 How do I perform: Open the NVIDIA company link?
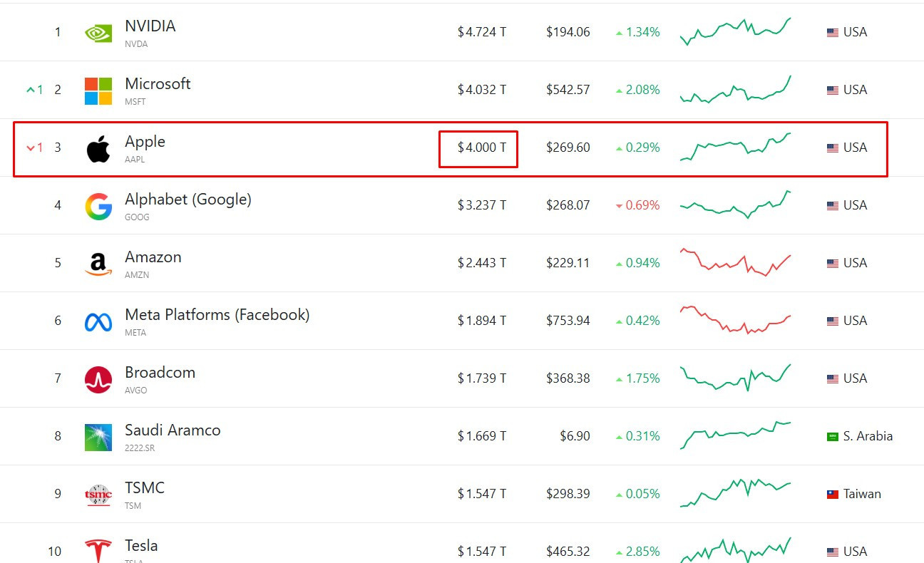click(150, 26)
